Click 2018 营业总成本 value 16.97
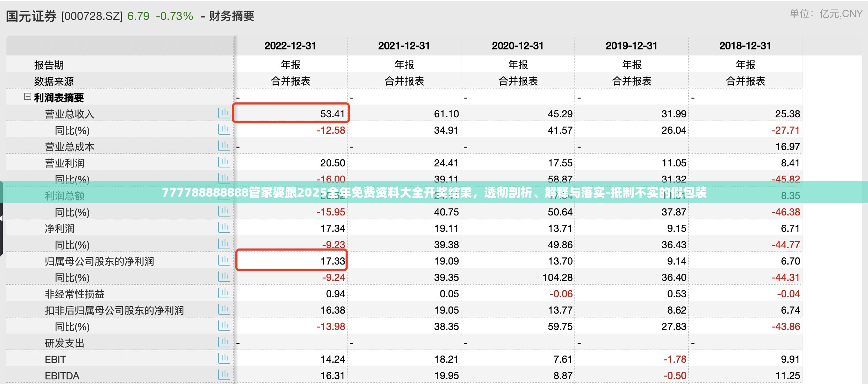The height and width of the screenshot is (384, 868). point(788,146)
